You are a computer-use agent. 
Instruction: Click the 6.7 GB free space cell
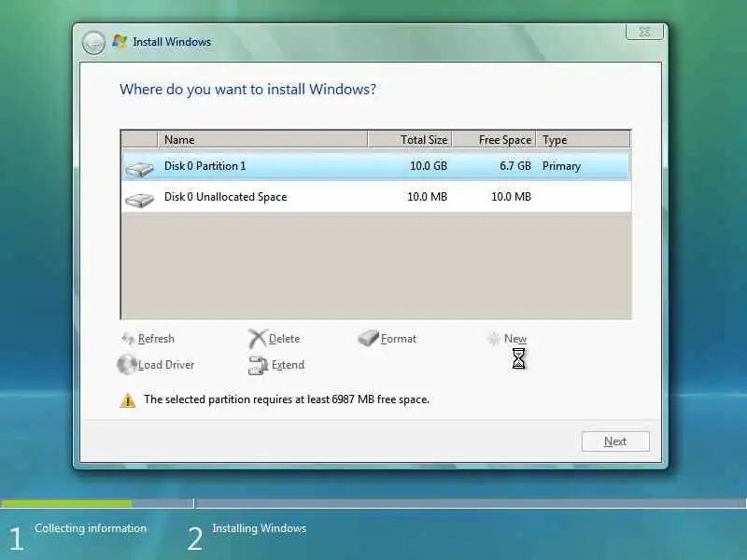515,166
